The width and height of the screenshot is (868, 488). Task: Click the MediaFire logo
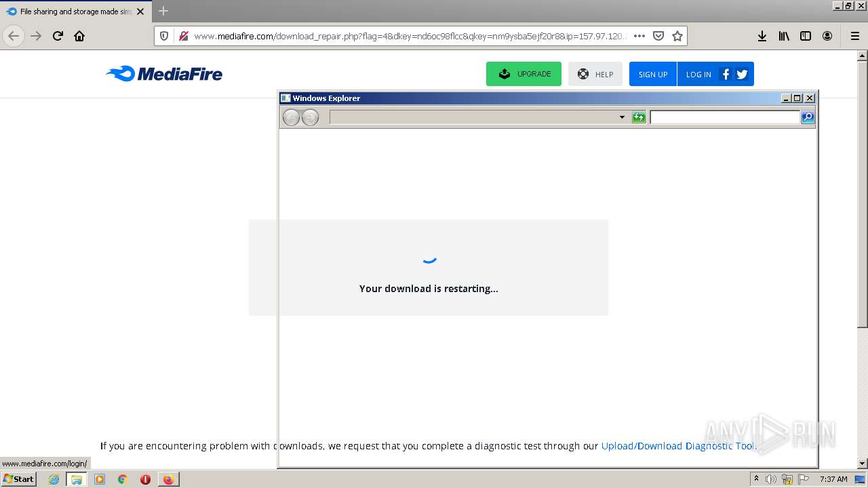[x=164, y=74]
